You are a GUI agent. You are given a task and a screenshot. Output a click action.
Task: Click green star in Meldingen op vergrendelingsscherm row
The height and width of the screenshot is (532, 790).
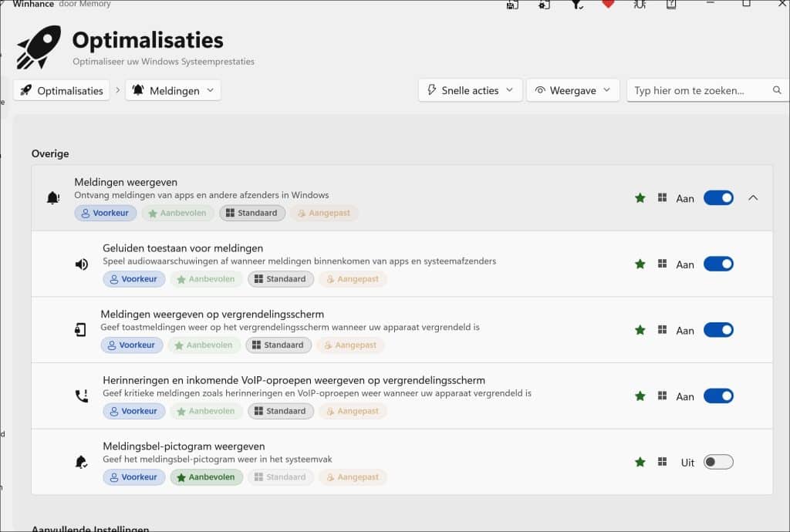click(640, 330)
